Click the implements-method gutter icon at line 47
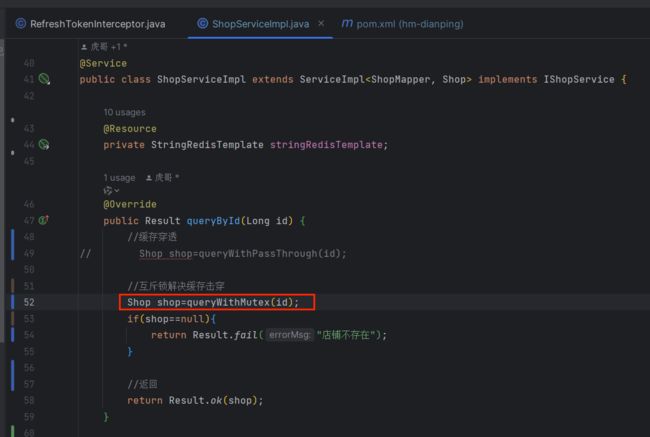 (44, 220)
